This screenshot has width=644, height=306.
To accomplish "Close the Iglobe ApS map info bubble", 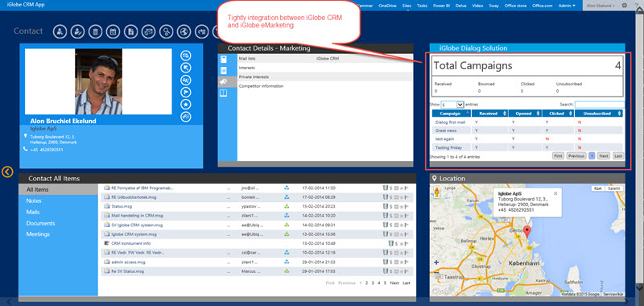I will [555, 193].
